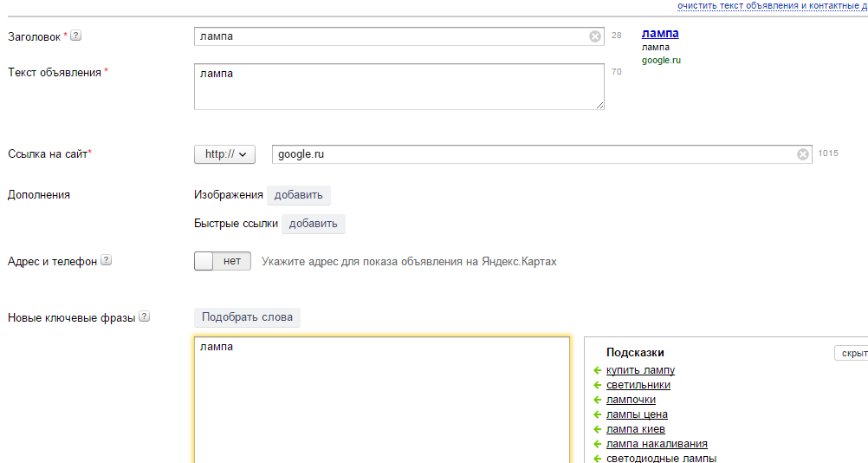
Task: Add suggestion via arrow beside лампа киев
Action: (x=597, y=429)
